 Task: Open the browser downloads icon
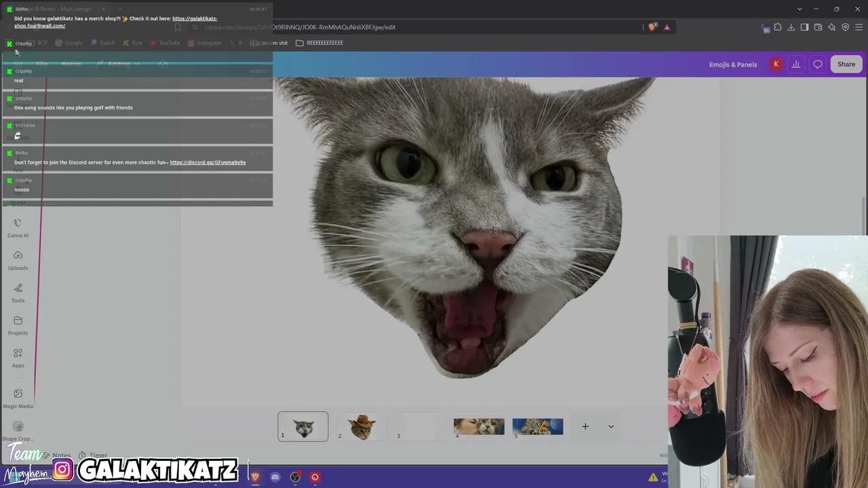[x=791, y=27]
